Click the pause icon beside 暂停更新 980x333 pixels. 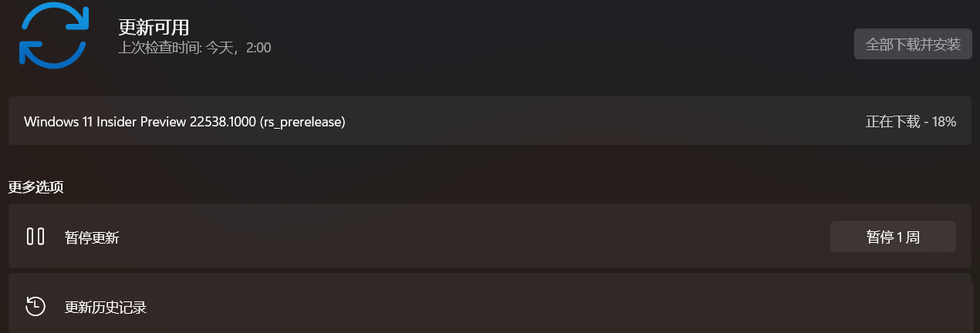pyautogui.click(x=35, y=237)
